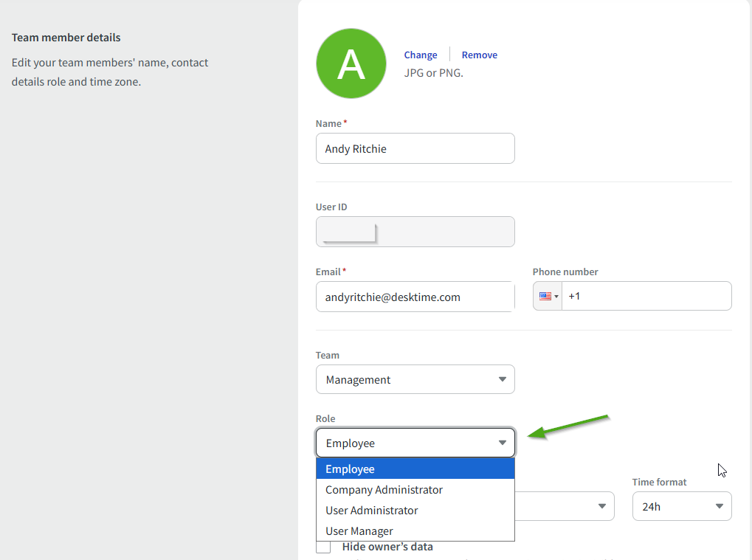Select Employee from the role list

tap(415, 469)
